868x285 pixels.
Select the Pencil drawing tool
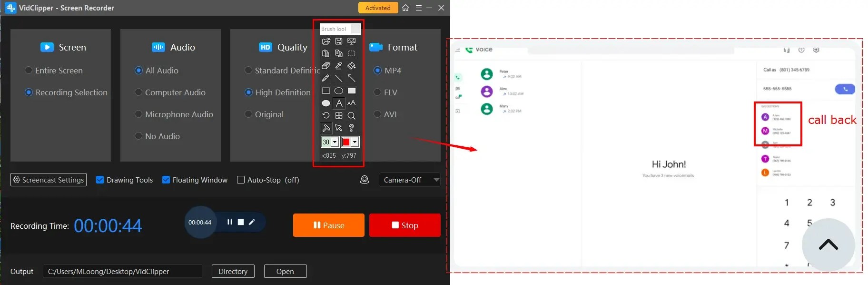coord(326,78)
